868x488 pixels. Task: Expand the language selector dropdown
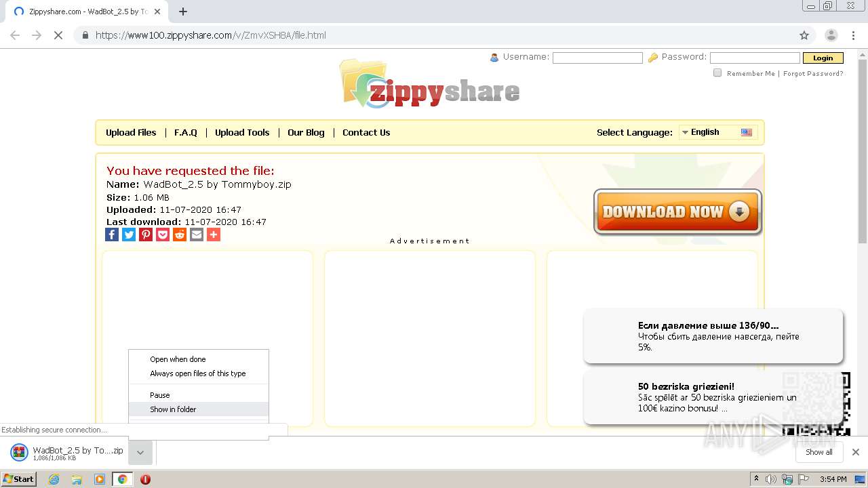coord(718,132)
